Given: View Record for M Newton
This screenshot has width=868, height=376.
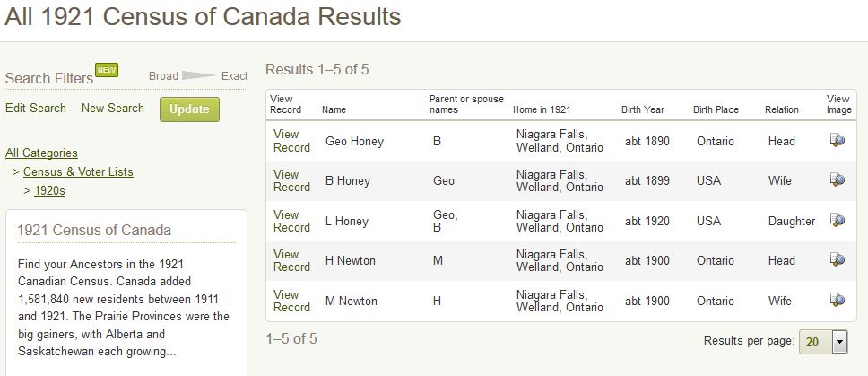Looking at the screenshot, I should pos(291,301).
